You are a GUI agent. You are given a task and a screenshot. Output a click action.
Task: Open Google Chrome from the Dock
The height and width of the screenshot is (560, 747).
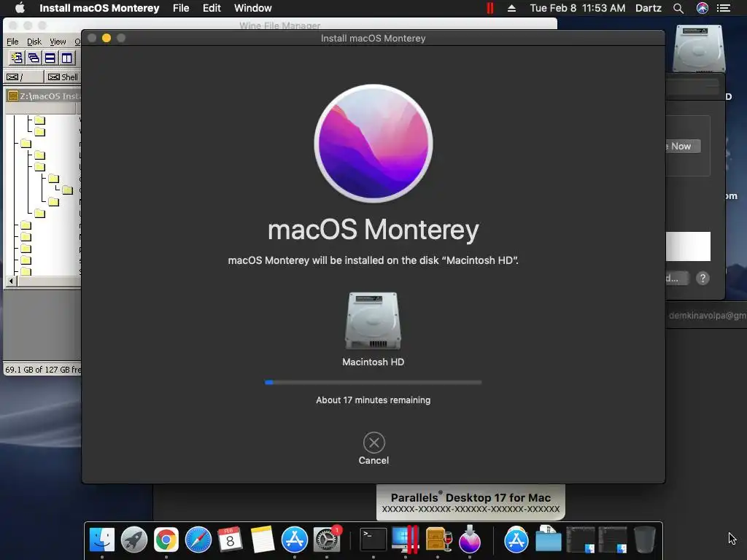coord(166,540)
